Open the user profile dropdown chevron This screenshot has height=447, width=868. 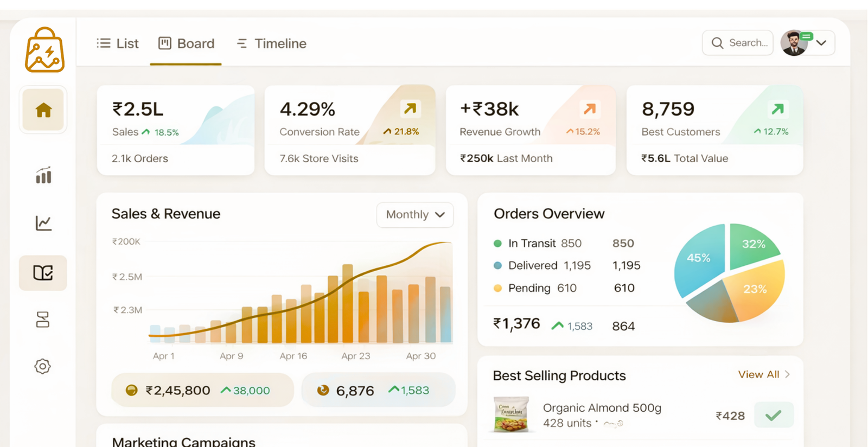pyautogui.click(x=821, y=43)
